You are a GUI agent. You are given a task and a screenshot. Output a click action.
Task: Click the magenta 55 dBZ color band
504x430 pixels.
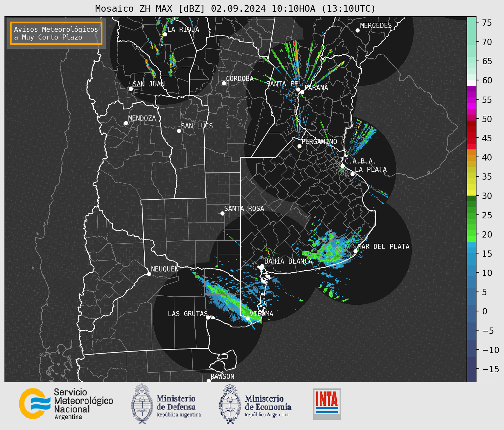click(x=471, y=100)
